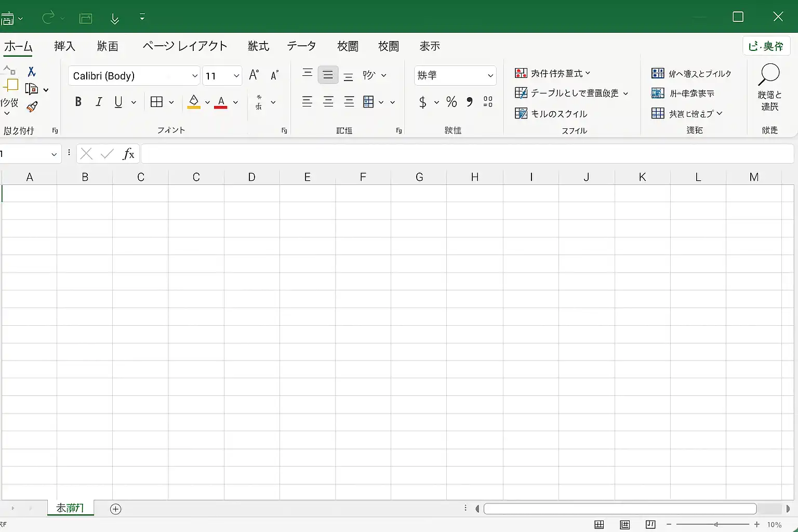Select the format painter brush icon
Screen dimensions: 798x532
coord(32,107)
